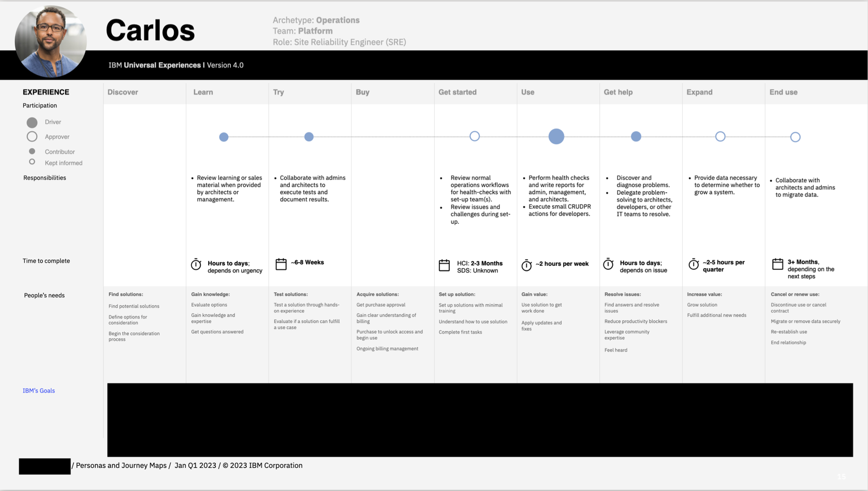Click the Time to complete row label

pos(46,261)
